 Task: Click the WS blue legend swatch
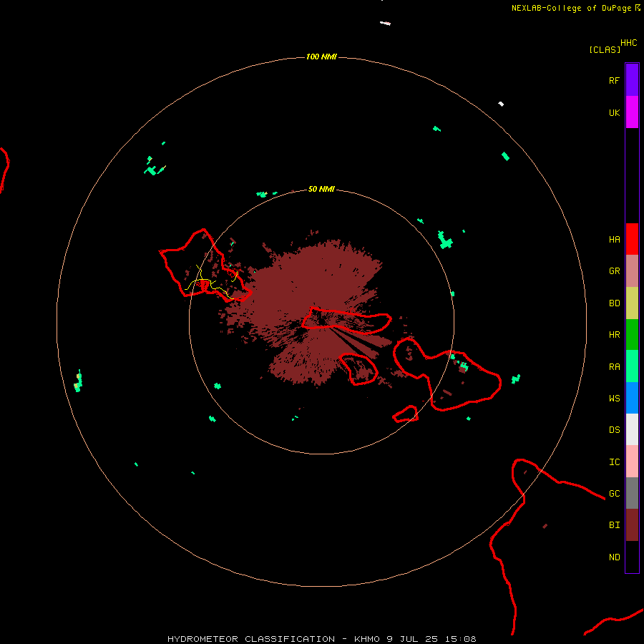point(632,398)
